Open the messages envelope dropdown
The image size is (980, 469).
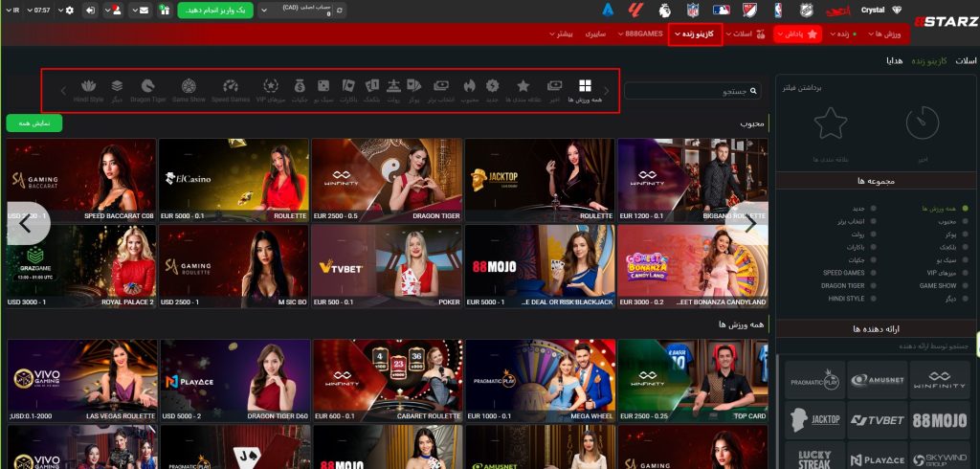(x=140, y=10)
